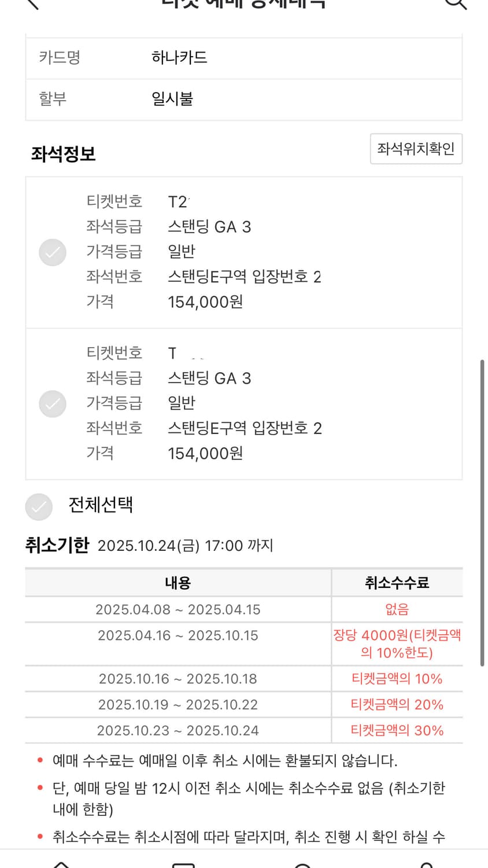The width and height of the screenshot is (488, 868).
Task: Tap the 취소기한 deadline date text
Action: point(185,546)
